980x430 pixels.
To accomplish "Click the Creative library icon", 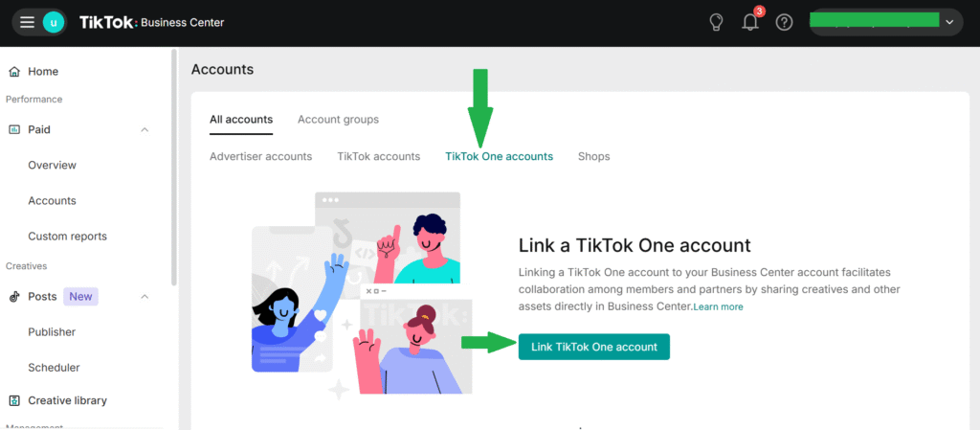I will click(x=14, y=400).
